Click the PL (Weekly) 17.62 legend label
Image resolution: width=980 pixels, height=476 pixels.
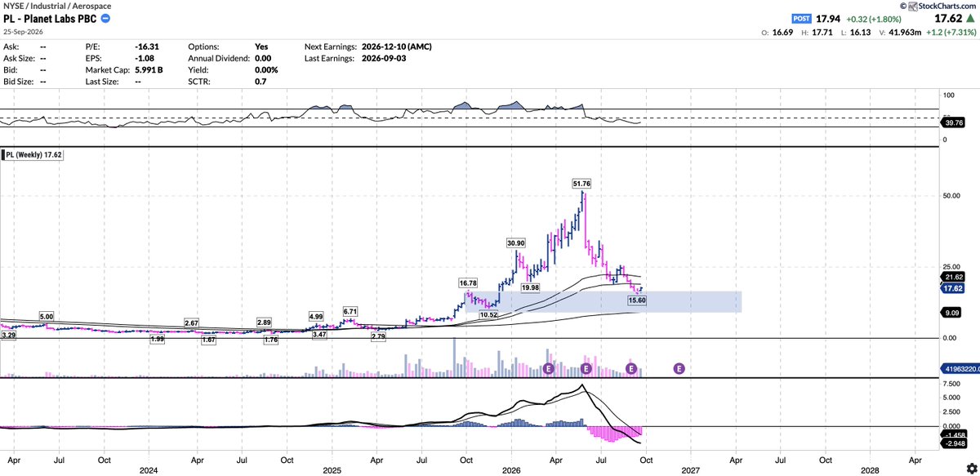coord(34,153)
